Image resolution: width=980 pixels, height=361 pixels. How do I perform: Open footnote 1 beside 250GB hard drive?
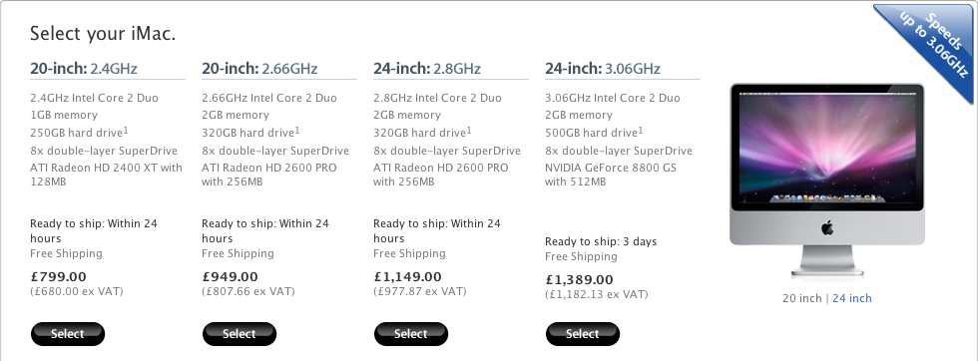pos(126,130)
